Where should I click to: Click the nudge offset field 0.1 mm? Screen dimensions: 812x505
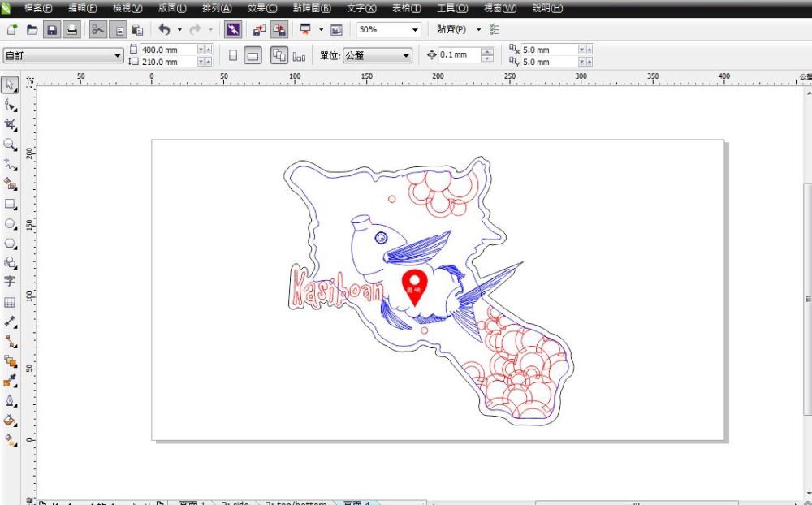point(460,54)
